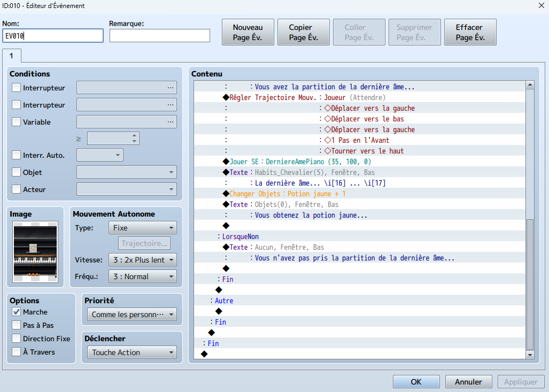The width and height of the screenshot is (549, 392).
Task: Click the Contenu vertical scrollbar thumb
Action: click(x=530, y=283)
